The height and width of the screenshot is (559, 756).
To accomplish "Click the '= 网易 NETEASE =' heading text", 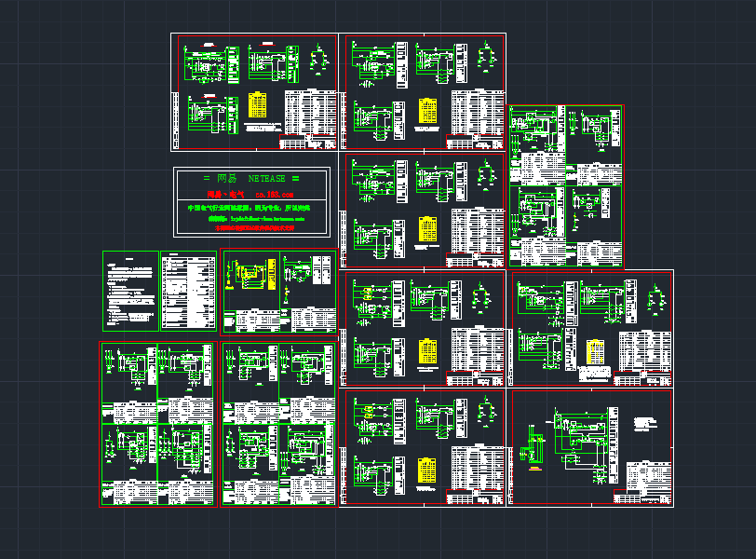I will point(250,178).
